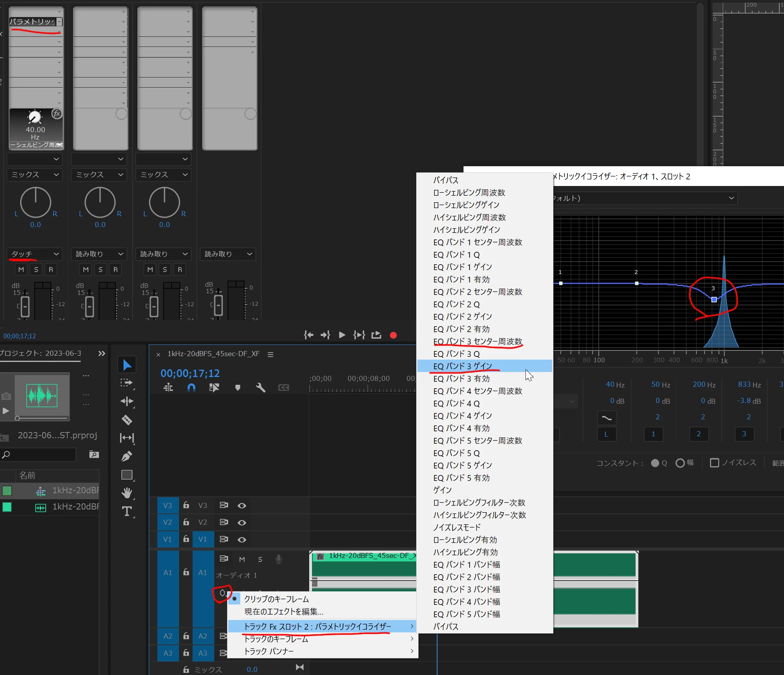
Task: Click the band 3 toggle button in the equalizer
Action: [x=744, y=434]
